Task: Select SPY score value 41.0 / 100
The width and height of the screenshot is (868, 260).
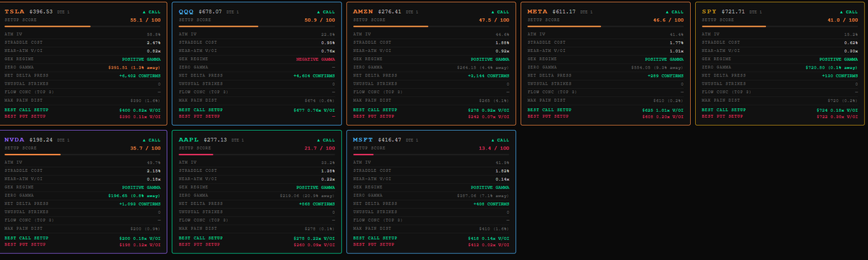Action: 843,20
